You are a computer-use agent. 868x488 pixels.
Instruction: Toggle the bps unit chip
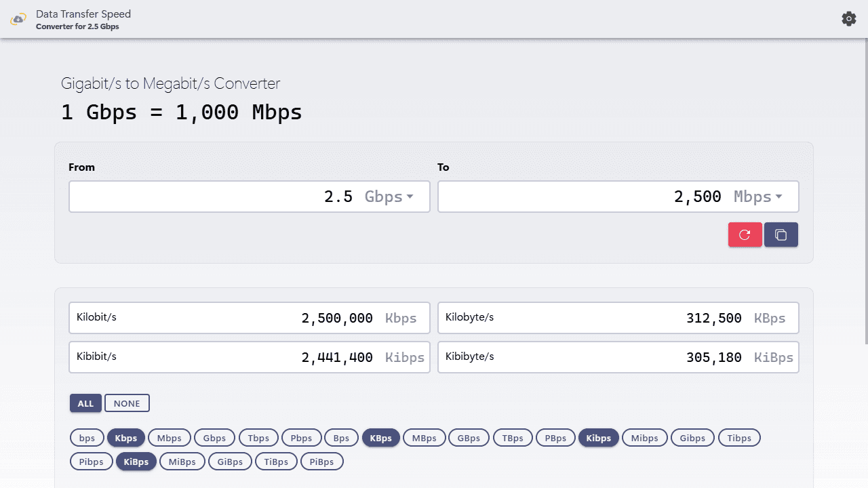click(x=87, y=438)
